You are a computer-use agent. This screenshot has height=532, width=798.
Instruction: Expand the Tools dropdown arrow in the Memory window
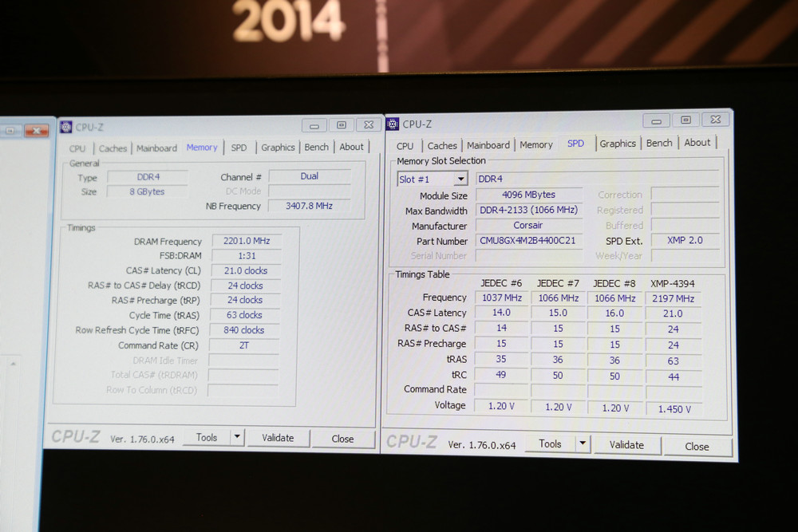(x=237, y=437)
